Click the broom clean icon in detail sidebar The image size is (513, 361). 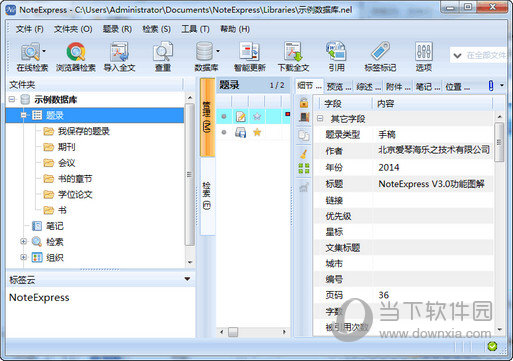click(x=304, y=154)
